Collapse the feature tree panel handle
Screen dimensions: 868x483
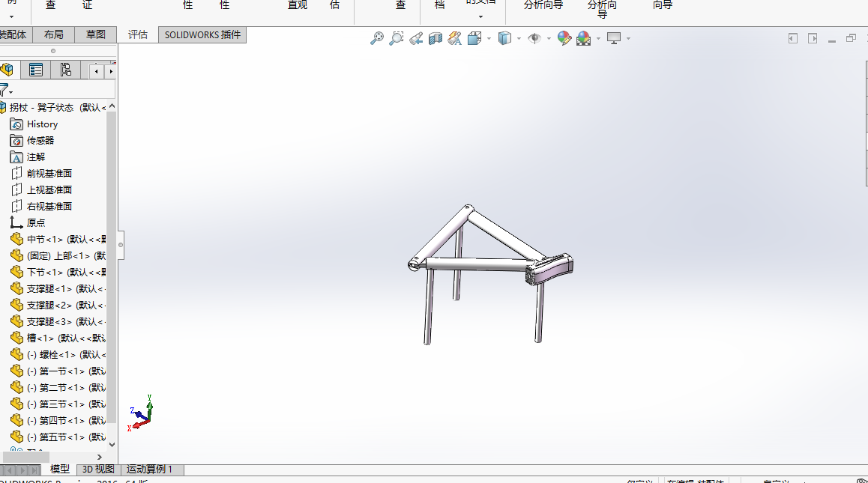121,245
